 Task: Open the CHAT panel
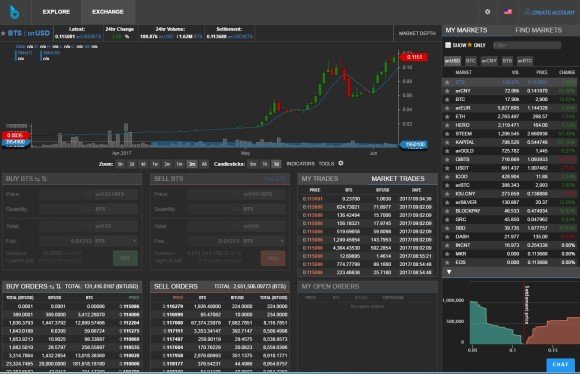click(560, 365)
